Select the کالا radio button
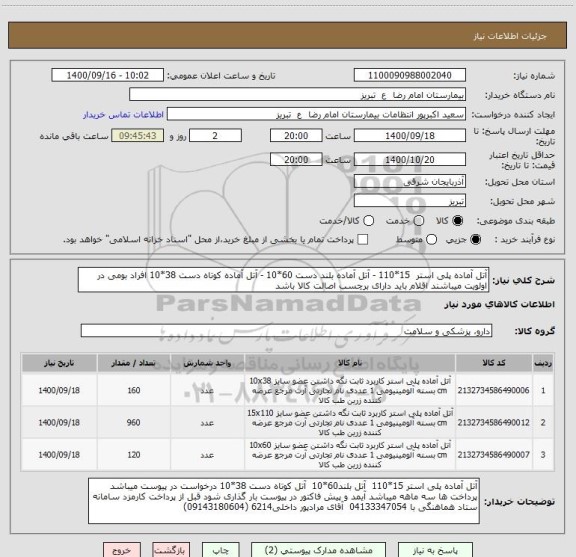576x557 pixels. pos(458,220)
